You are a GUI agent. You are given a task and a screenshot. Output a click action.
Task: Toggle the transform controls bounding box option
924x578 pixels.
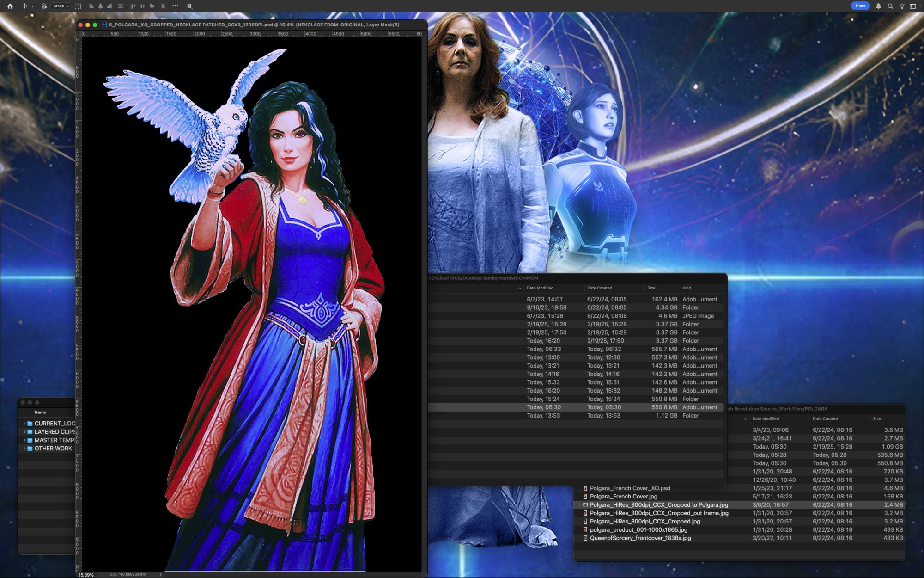click(x=79, y=6)
